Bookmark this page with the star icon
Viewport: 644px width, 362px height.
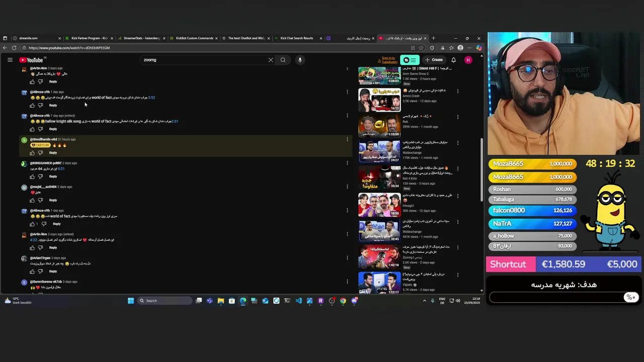tap(421, 48)
